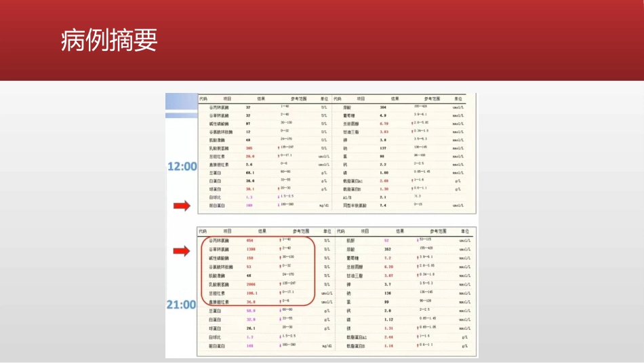Click uric acid value 304
This screenshot has width=644, height=363.
coord(383,107)
